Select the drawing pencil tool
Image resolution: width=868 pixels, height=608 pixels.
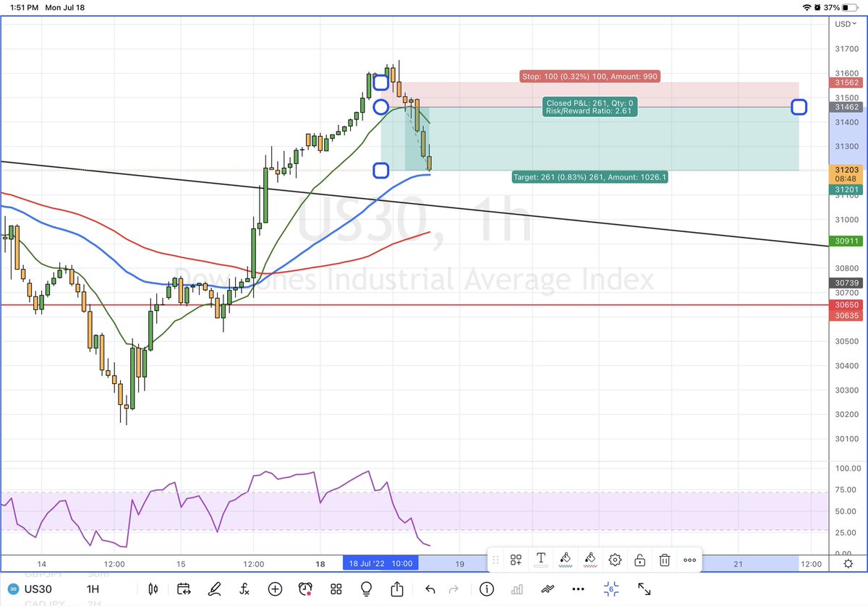point(214,589)
